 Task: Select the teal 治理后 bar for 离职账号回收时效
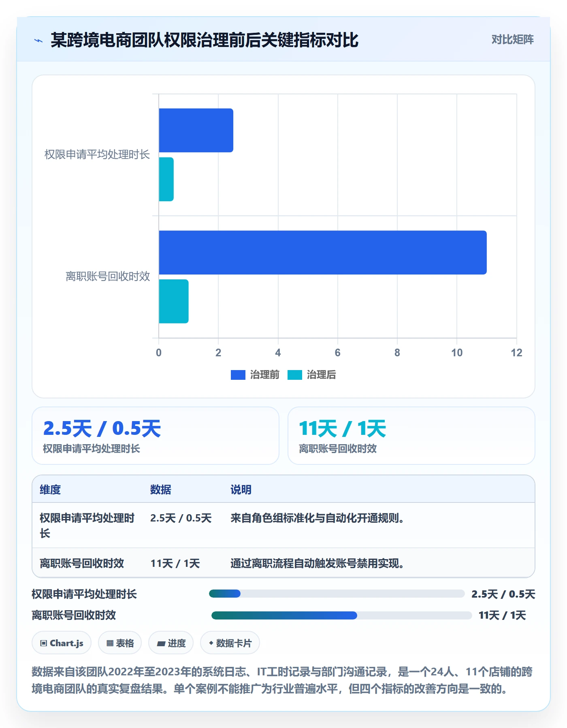point(174,301)
